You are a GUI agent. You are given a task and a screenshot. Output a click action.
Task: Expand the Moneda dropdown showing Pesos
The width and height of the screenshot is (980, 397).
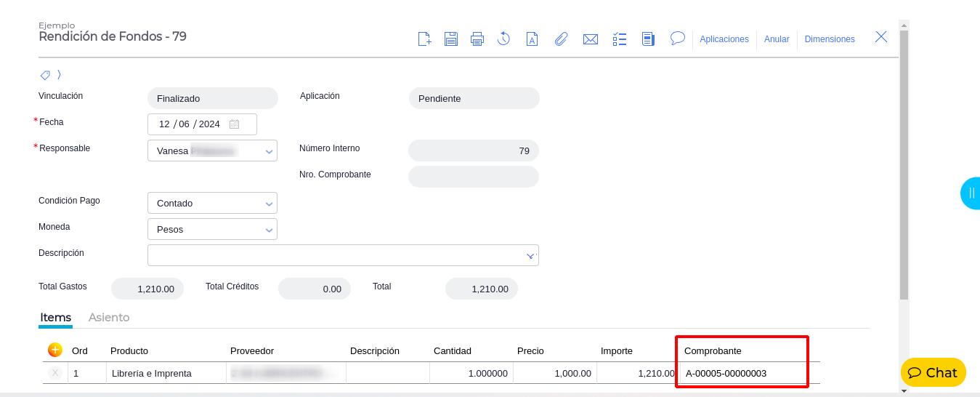269,230
